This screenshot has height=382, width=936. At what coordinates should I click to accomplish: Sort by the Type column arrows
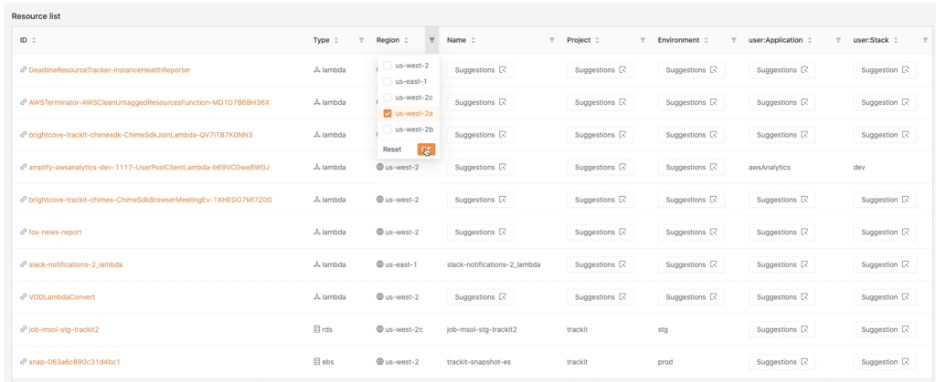tap(336, 41)
